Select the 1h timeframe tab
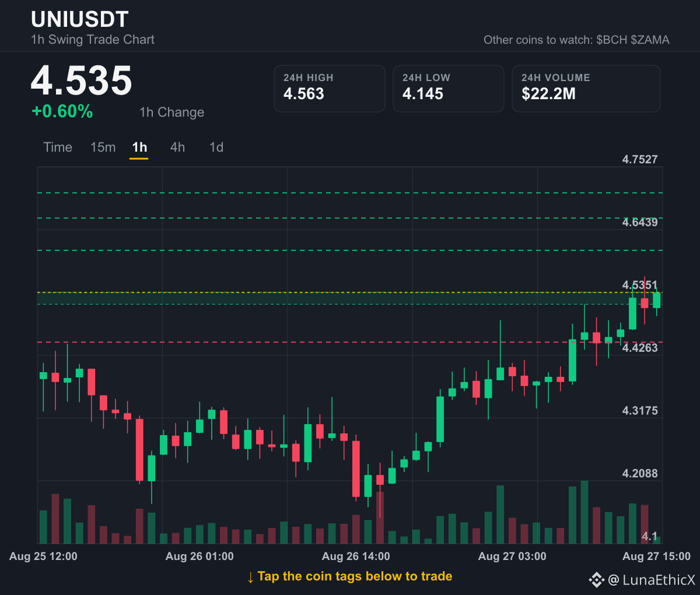The image size is (700, 595). [x=139, y=147]
